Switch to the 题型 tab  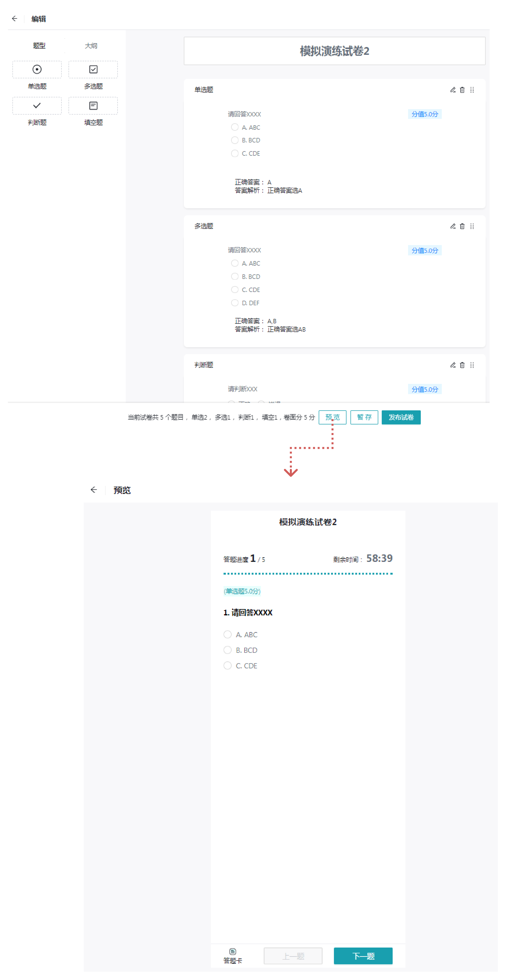(39, 46)
